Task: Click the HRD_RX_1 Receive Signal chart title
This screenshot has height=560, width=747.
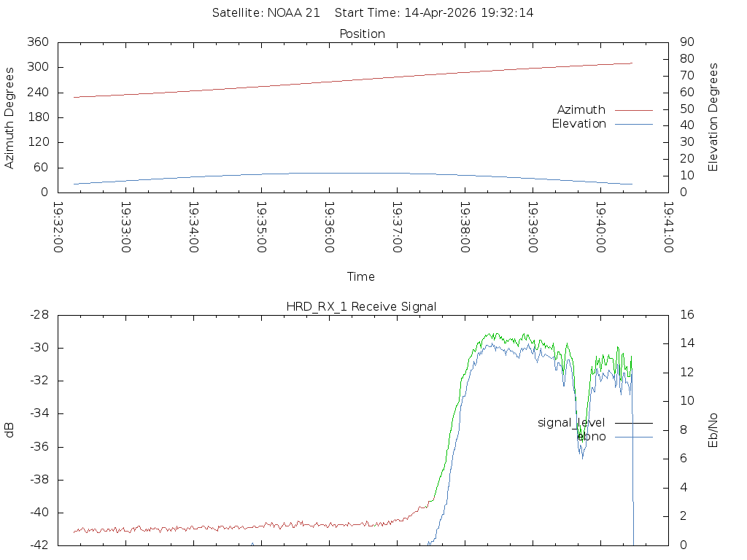Action: pyautogui.click(x=361, y=306)
